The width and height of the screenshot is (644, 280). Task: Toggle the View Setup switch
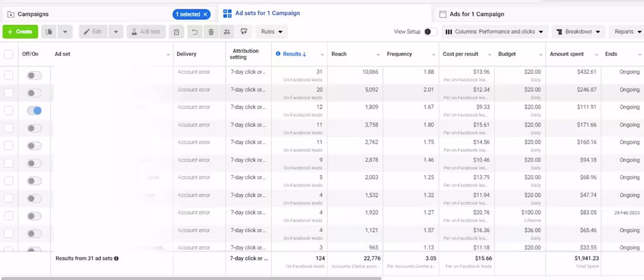point(430,32)
